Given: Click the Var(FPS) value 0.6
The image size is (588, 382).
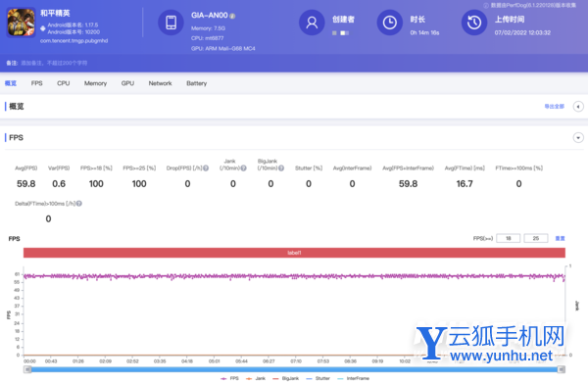Looking at the screenshot, I should [59, 184].
